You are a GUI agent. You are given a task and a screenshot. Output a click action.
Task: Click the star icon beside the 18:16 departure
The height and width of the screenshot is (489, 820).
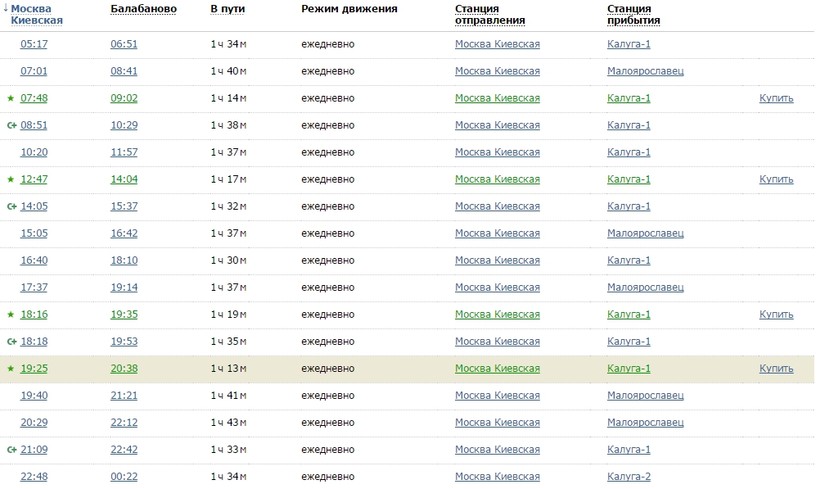pyautogui.click(x=10, y=314)
